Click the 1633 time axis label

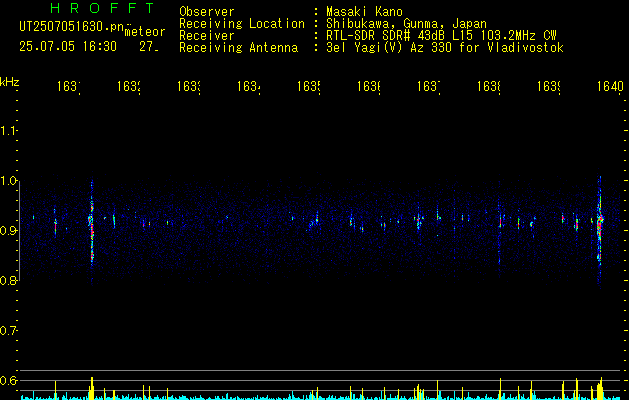tap(189, 86)
